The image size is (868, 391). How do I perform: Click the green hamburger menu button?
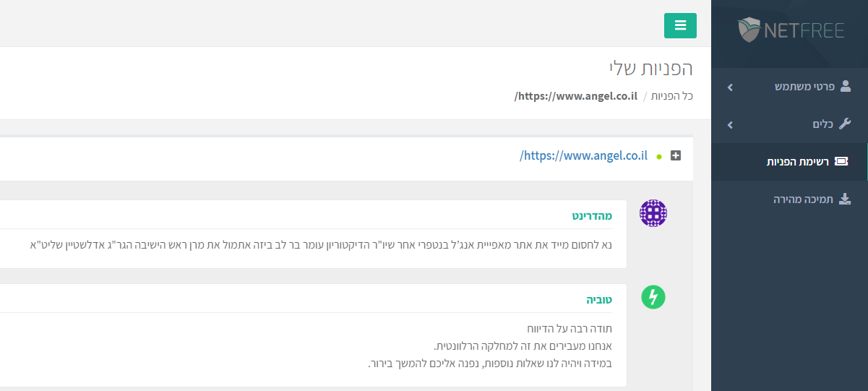point(680,25)
